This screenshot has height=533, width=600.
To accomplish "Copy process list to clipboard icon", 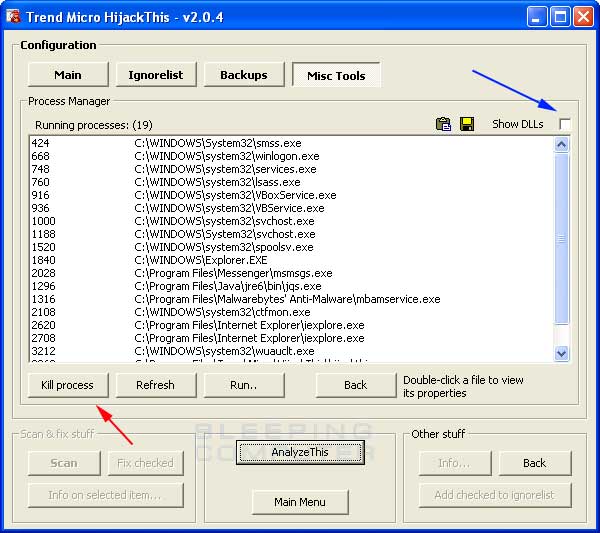I will tap(443, 124).
